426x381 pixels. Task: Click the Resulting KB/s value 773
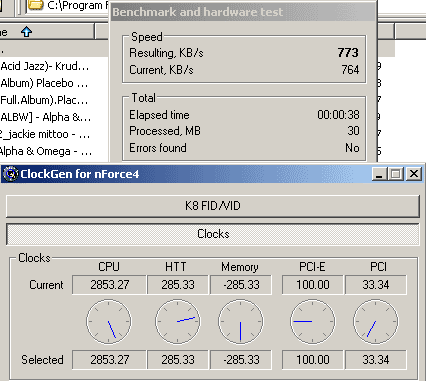pyautogui.click(x=348, y=53)
